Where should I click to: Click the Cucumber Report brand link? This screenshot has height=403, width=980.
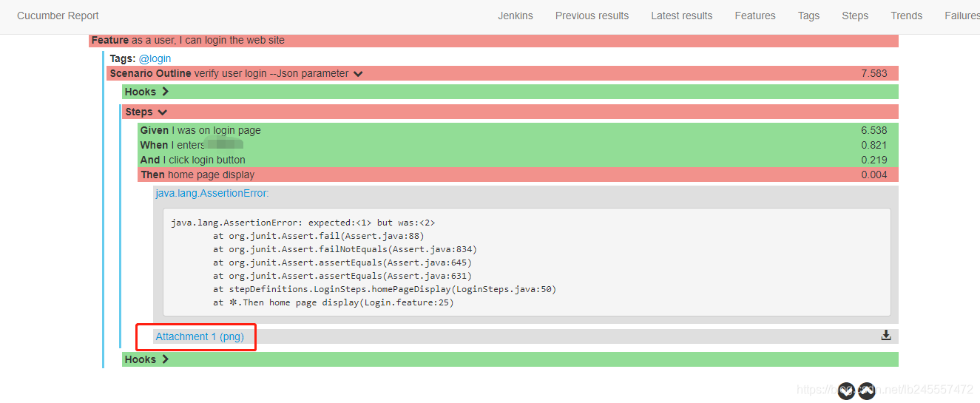click(58, 16)
